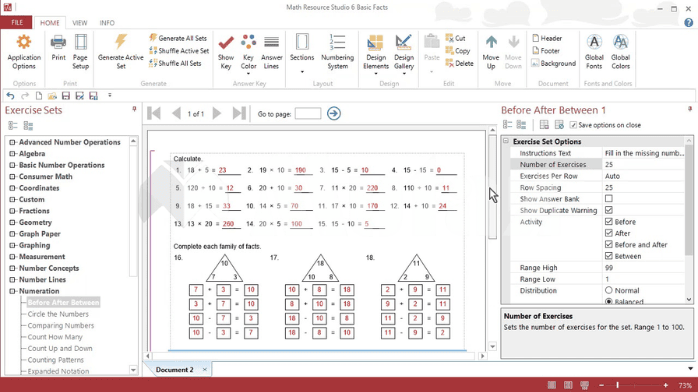Image resolution: width=698 pixels, height=392 pixels.
Task: Go to the first page
Action: tap(154, 113)
